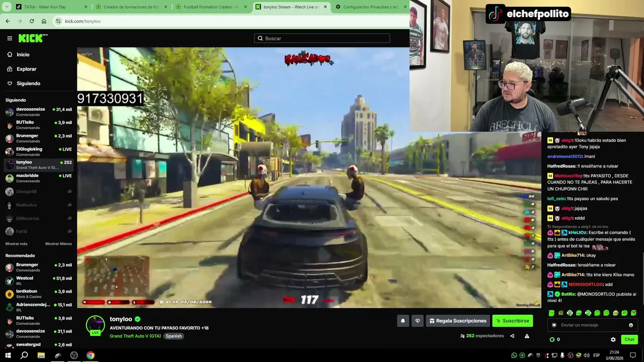Viewport: 644px width, 362px height.
Task: Expand the list with Mostrar más
Action: 17,244
